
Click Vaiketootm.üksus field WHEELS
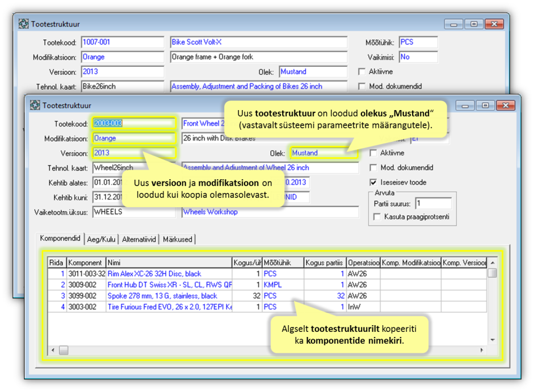pos(134,212)
